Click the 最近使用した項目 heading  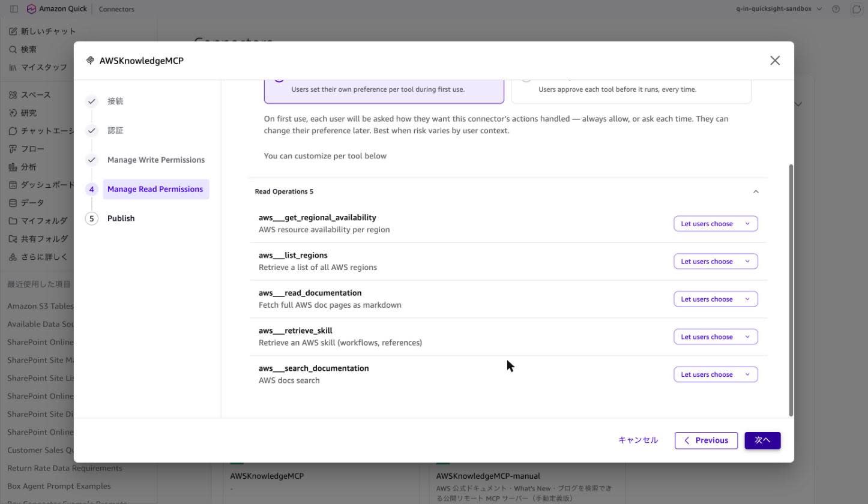pos(39,284)
